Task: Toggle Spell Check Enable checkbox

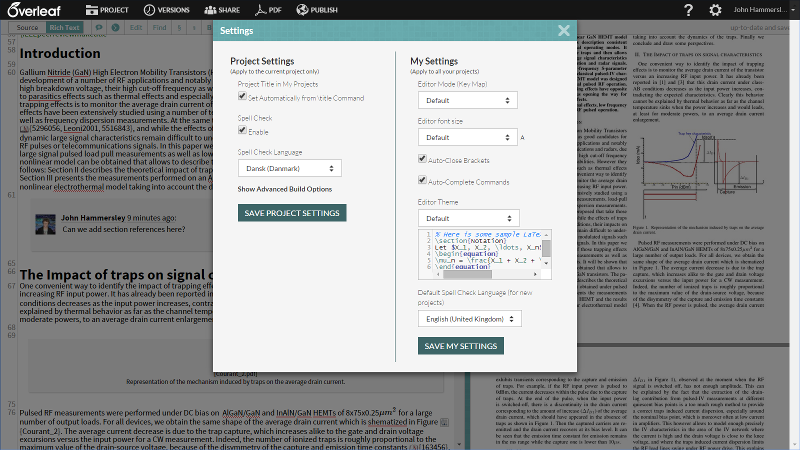Action: pyautogui.click(x=242, y=130)
